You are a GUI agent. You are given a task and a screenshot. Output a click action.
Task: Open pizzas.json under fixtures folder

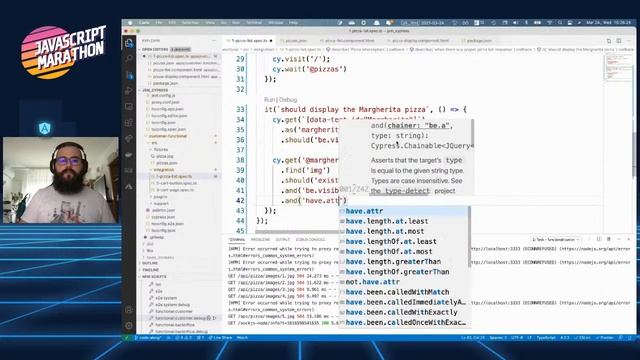click(167, 163)
